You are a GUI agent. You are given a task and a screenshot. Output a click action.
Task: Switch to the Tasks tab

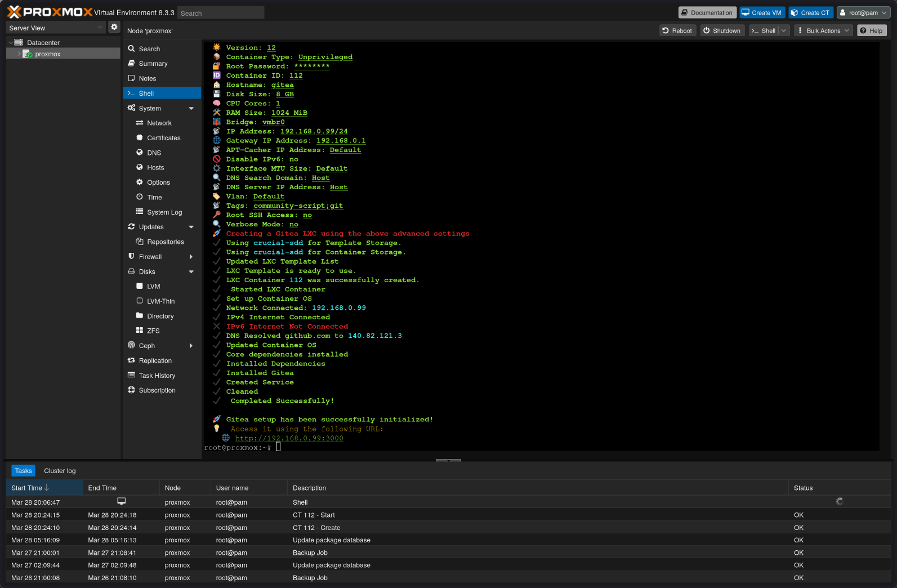point(23,471)
